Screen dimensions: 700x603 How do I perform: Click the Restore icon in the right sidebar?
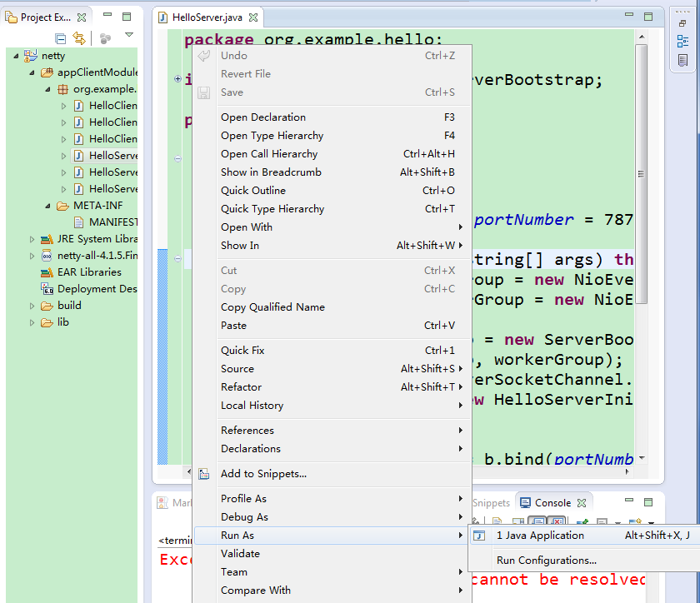coord(682,23)
